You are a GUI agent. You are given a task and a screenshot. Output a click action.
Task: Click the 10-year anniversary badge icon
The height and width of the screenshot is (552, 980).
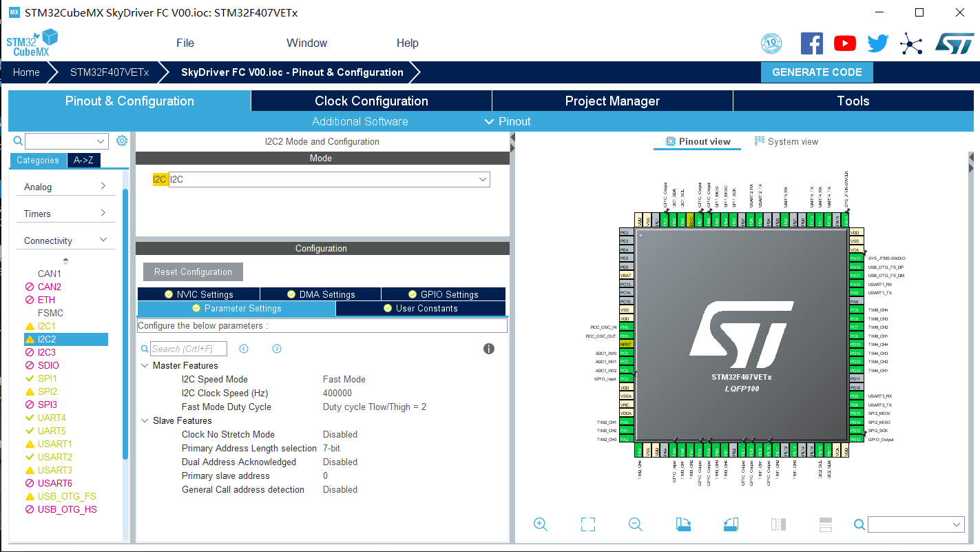point(771,43)
